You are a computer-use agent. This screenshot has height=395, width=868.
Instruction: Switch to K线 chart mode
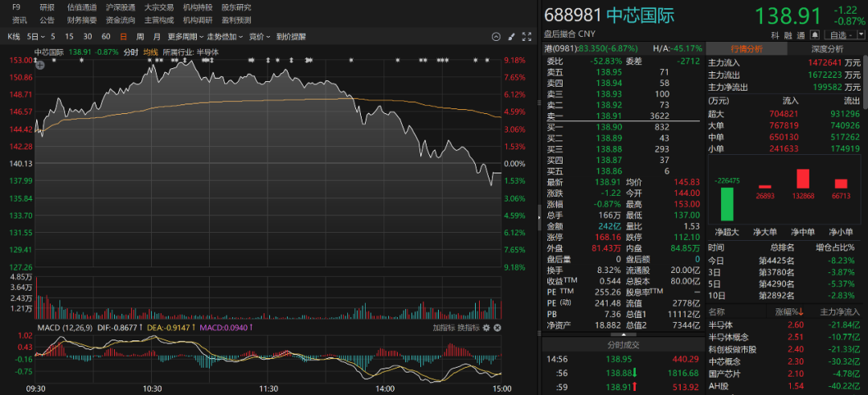(x=14, y=37)
